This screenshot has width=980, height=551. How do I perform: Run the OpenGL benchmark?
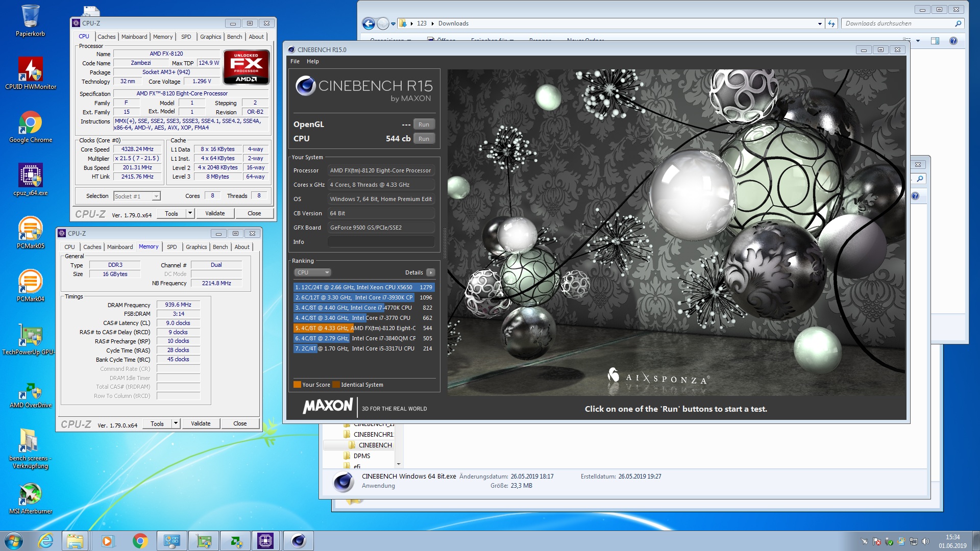tap(424, 124)
